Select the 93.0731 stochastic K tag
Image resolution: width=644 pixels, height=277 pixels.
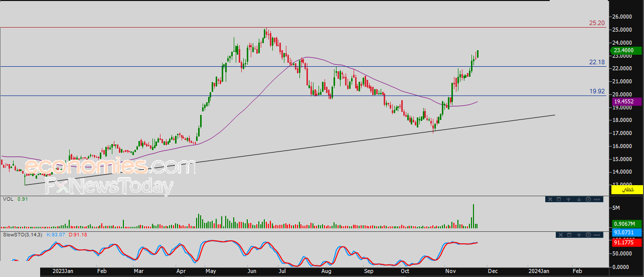627,232
